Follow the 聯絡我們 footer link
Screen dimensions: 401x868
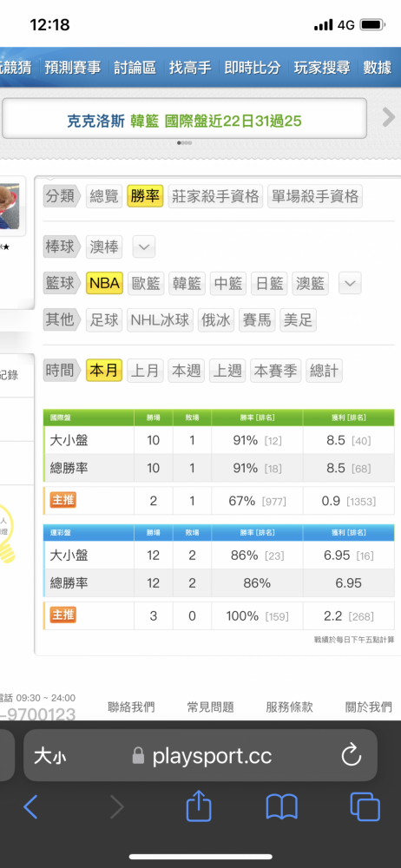point(131,707)
